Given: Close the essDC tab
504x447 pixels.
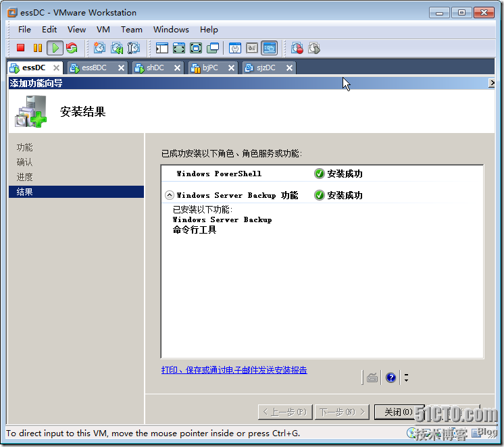Looking at the screenshot, I should pos(56,68).
